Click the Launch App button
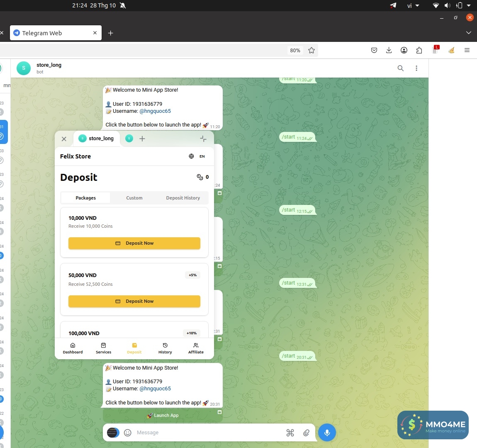This screenshot has width=477, height=448. click(163, 415)
